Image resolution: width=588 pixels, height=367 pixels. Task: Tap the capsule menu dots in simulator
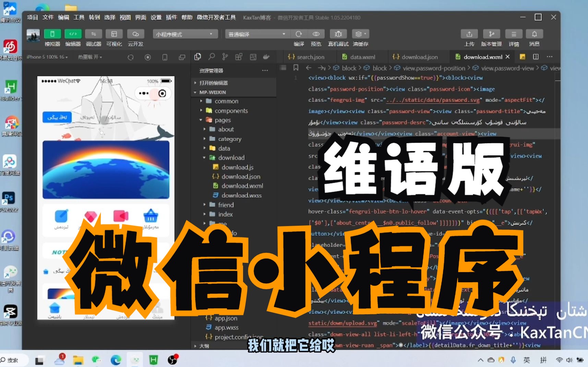pos(144,93)
